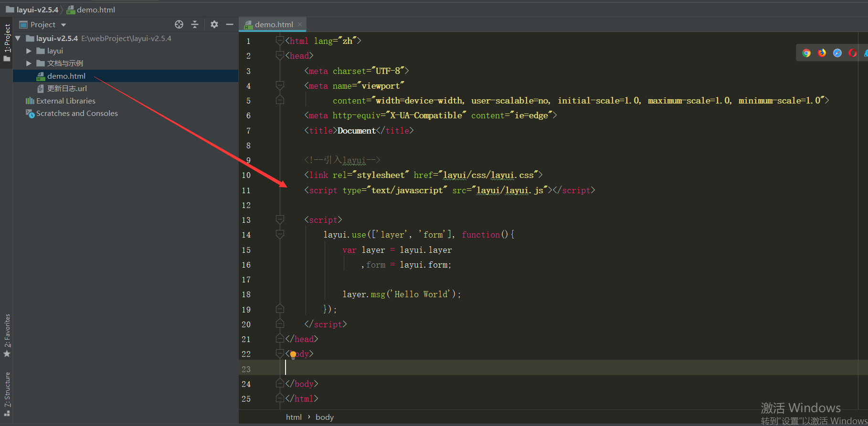This screenshot has height=426, width=868.
Task: Click the 文档与示例 folder icon
Action: pos(41,63)
